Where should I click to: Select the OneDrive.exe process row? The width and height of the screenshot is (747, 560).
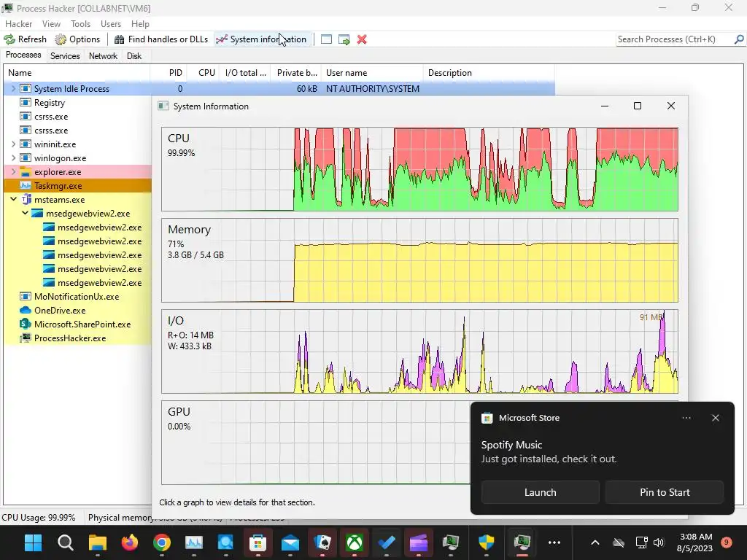pyautogui.click(x=77, y=311)
